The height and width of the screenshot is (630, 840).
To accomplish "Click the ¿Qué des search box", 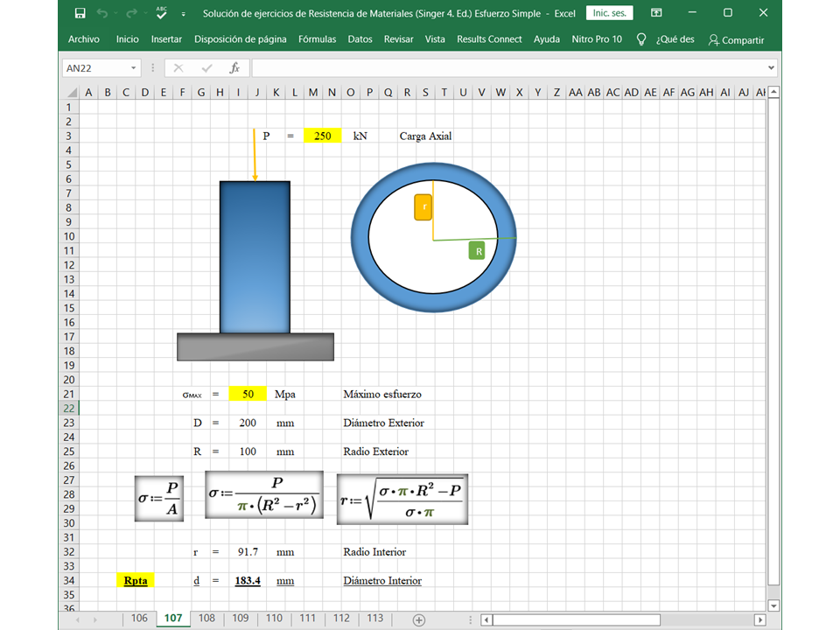I will [x=675, y=39].
